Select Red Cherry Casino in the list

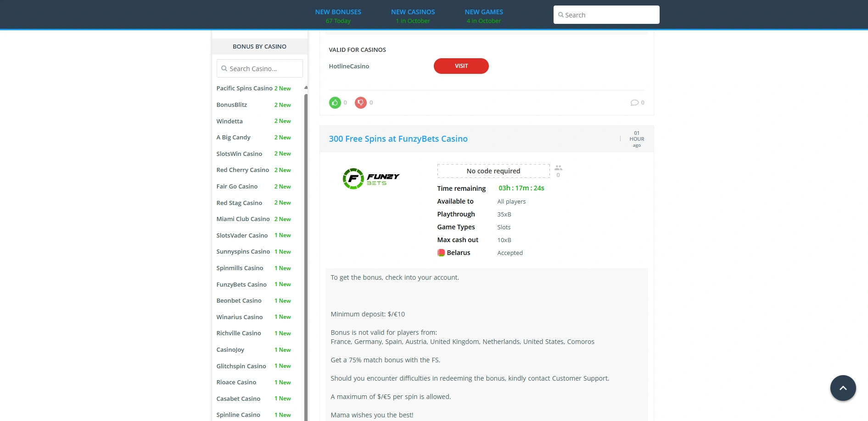tap(242, 170)
